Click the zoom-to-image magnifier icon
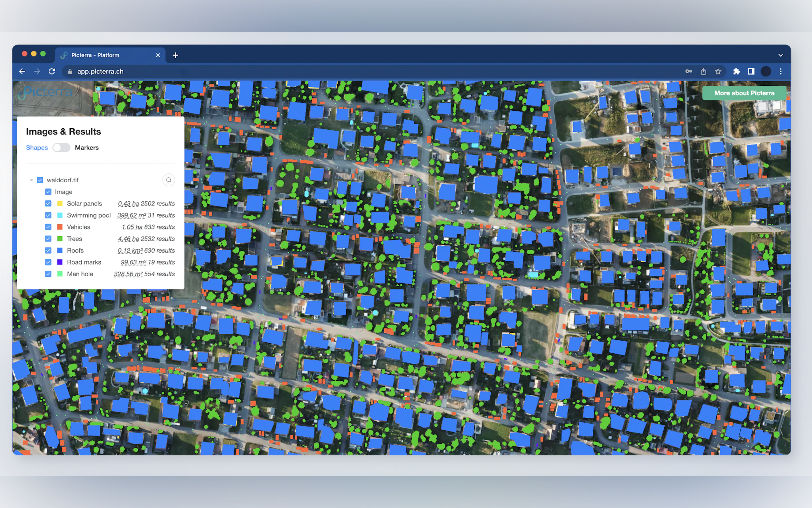The image size is (812, 508). (168, 180)
